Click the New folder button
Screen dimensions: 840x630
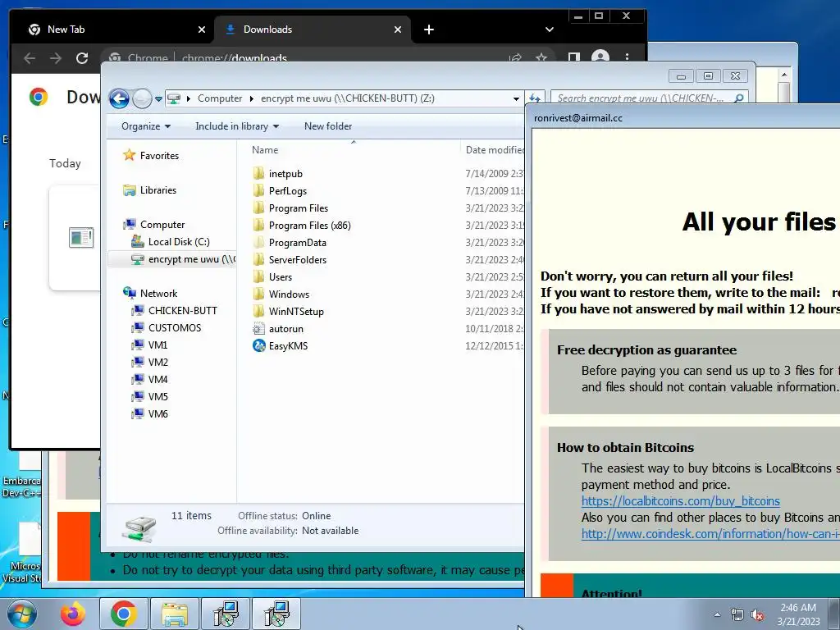[328, 126]
